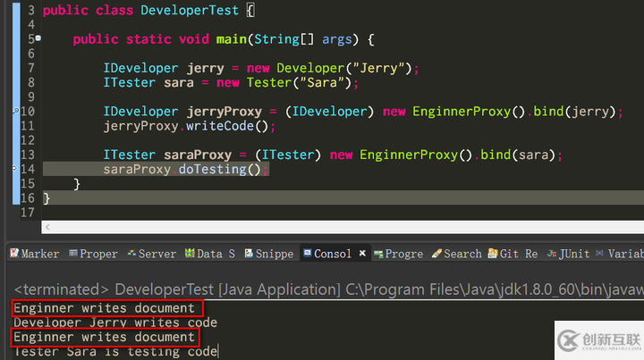Screen dimensions: 644x360
Task: Click 'main' method name on line 5
Action: 232,39
